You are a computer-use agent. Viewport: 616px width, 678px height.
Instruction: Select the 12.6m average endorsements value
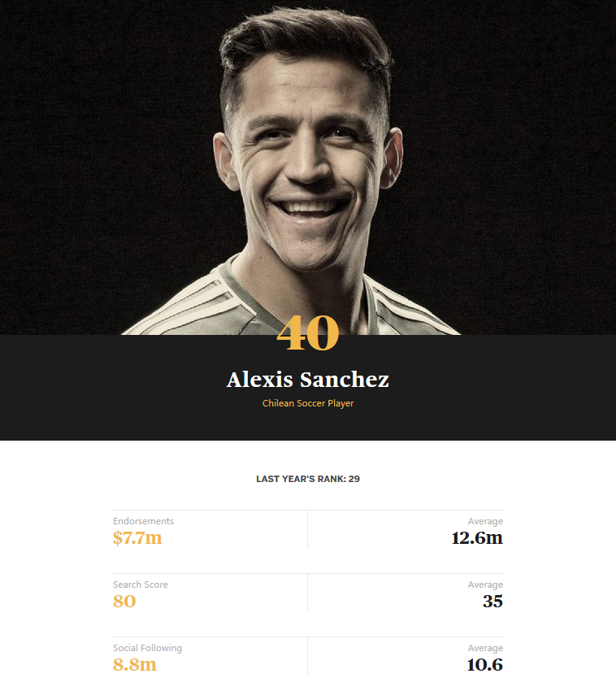(x=477, y=538)
